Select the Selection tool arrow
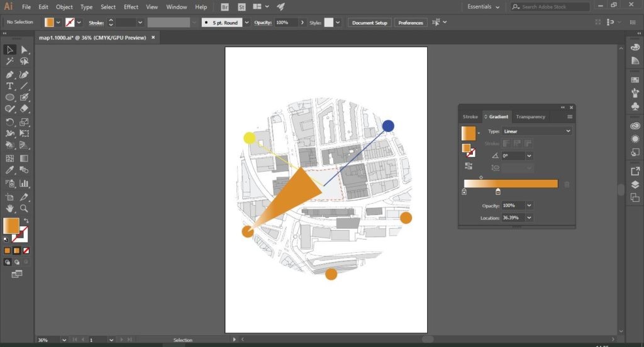 [x=9, y=50]
